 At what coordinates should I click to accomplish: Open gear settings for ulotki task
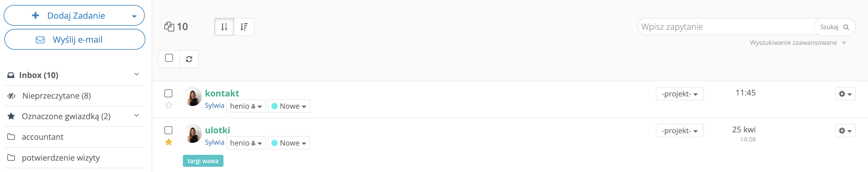coord(845,131)
